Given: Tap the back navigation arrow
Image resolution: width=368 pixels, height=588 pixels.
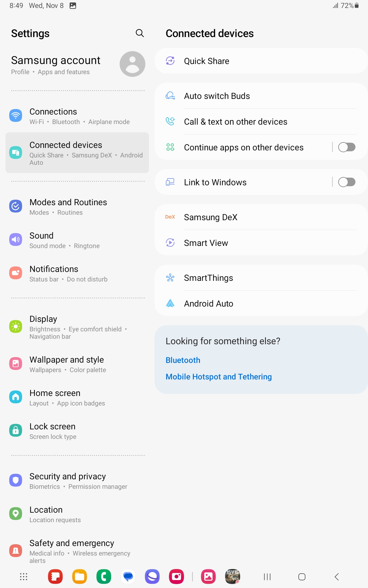Looking at the screenshot, I should tap(336, 577).
